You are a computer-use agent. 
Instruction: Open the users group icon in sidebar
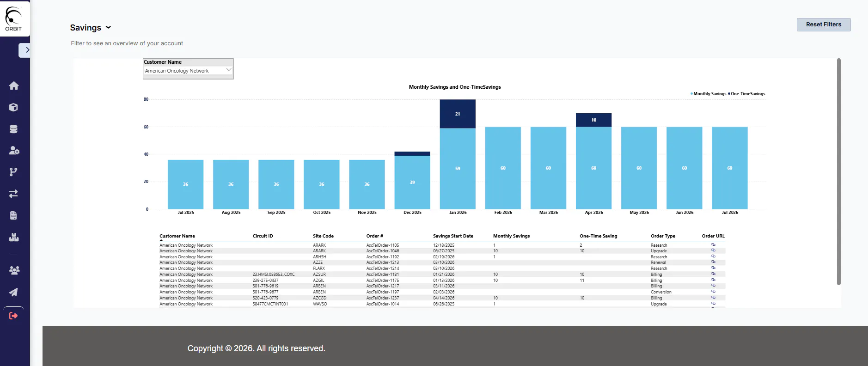click(14, 270)
